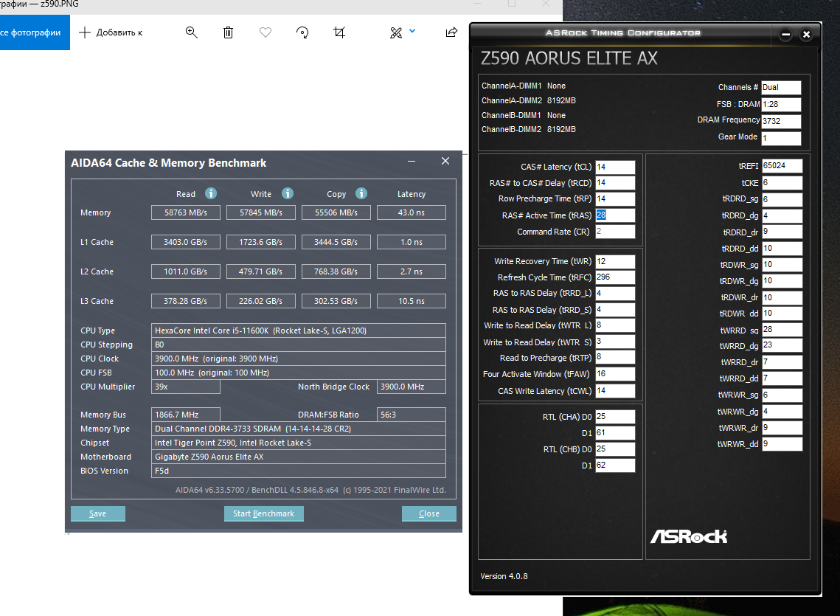
Task: Click the RTL (CHA) D0 field
Action: (615, 417)
